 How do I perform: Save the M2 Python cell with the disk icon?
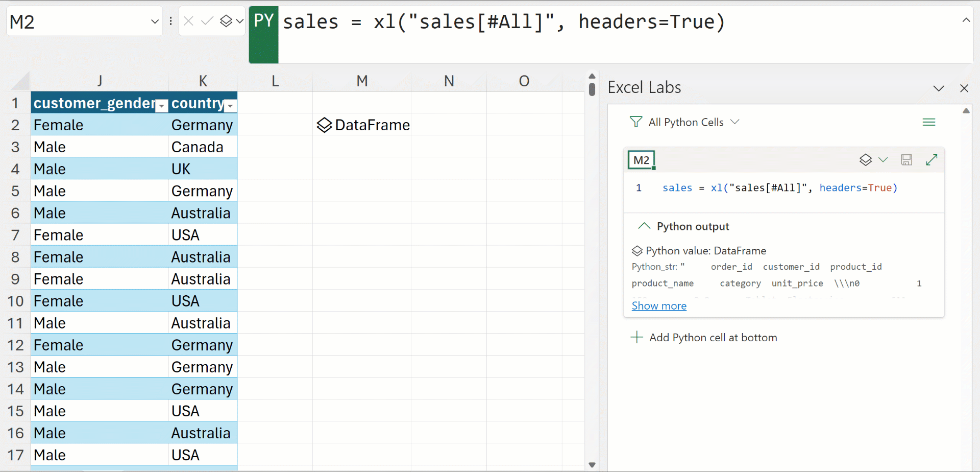[x=906, y=159]
